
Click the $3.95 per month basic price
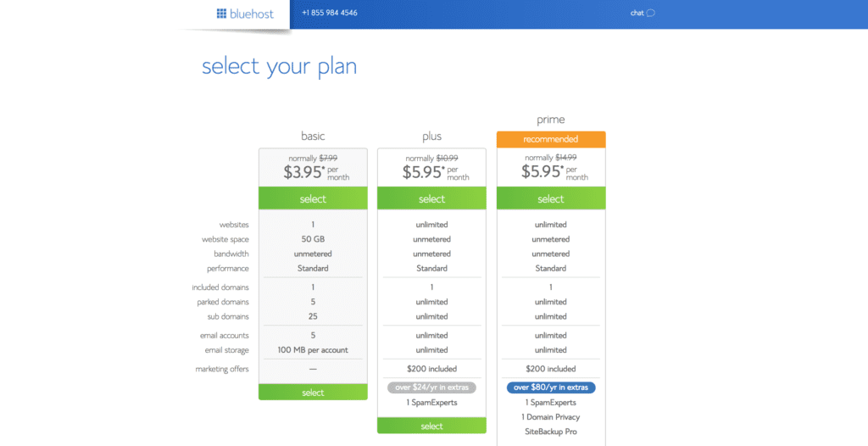(x=317, y=172)
